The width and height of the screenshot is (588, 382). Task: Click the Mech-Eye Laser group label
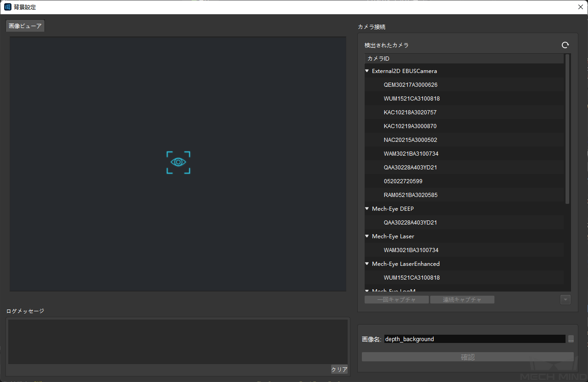tap(393, 236)
